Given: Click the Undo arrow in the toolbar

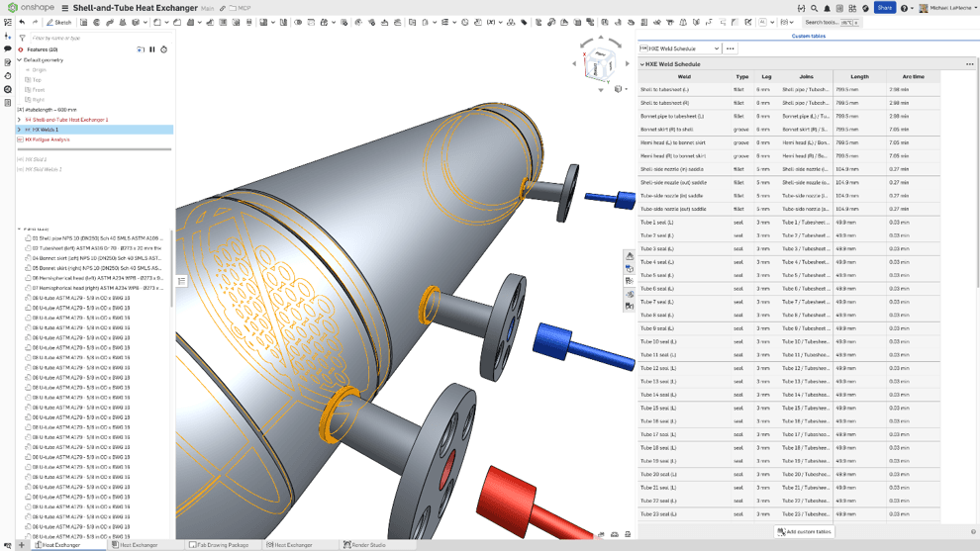Looking at the screenshot, I should coord(22,22).
